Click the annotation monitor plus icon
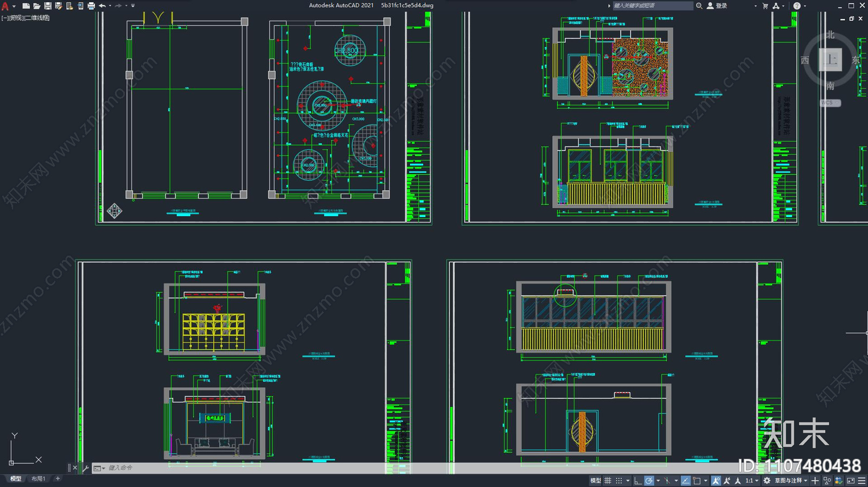The height and width of the screenshot is (487, 868). [815, 480]
